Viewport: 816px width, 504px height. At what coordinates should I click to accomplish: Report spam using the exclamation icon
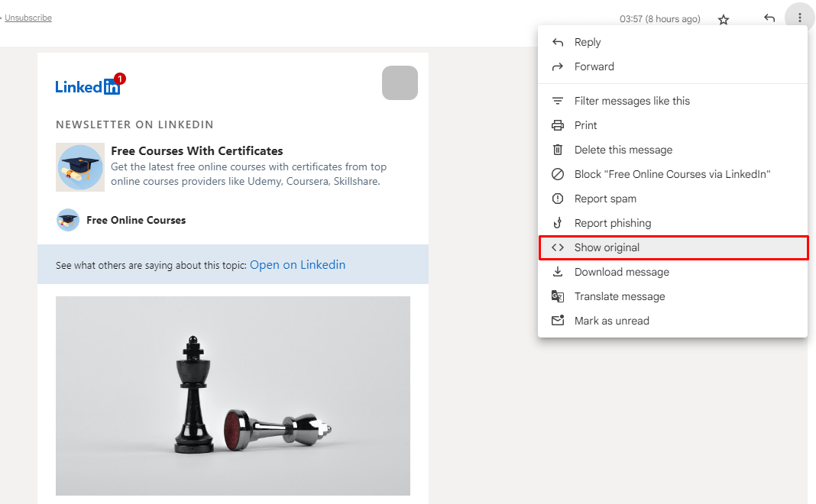pos(559,199)
